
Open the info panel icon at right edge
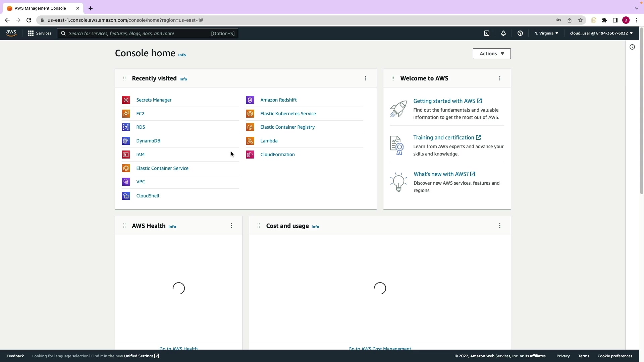click(632, 47)
